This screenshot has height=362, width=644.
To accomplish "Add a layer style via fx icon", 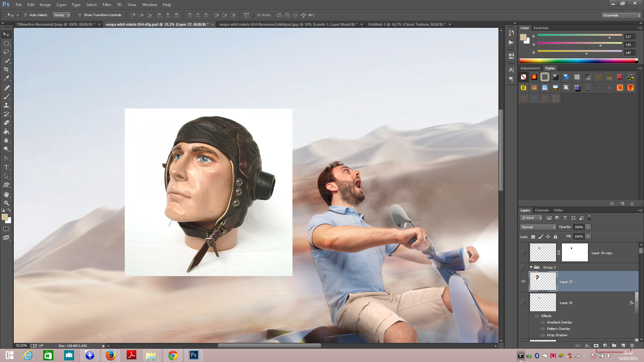I will click(x=587, y=346).
